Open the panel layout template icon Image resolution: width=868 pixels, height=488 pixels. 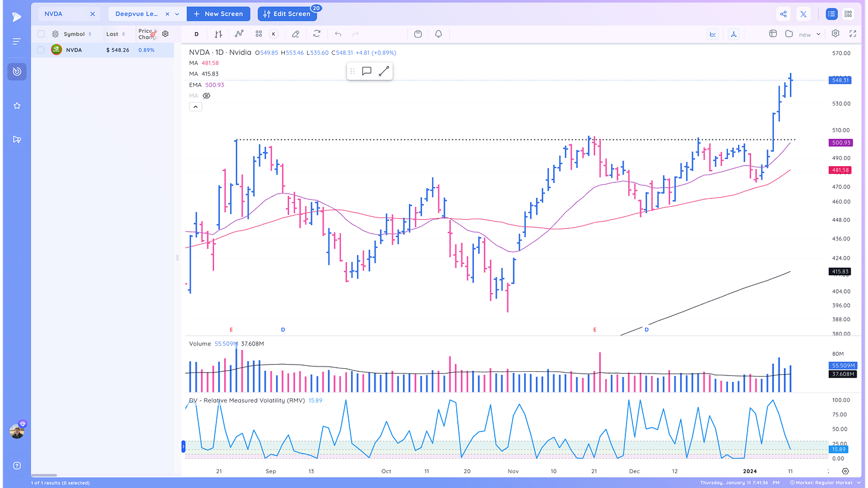point(773,34)
